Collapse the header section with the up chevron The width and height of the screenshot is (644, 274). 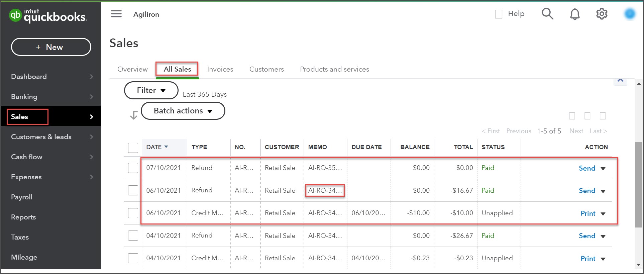coord(620,81)
